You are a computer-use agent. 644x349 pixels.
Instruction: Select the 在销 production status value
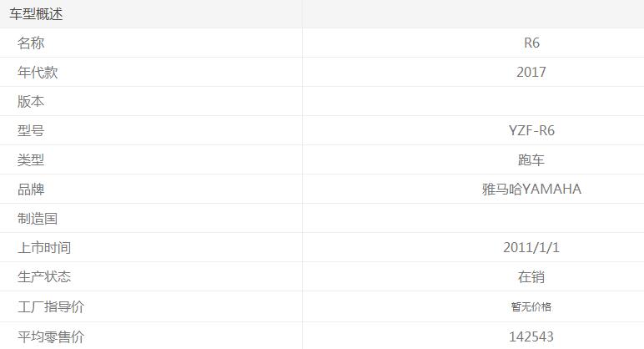click(531, 277)
